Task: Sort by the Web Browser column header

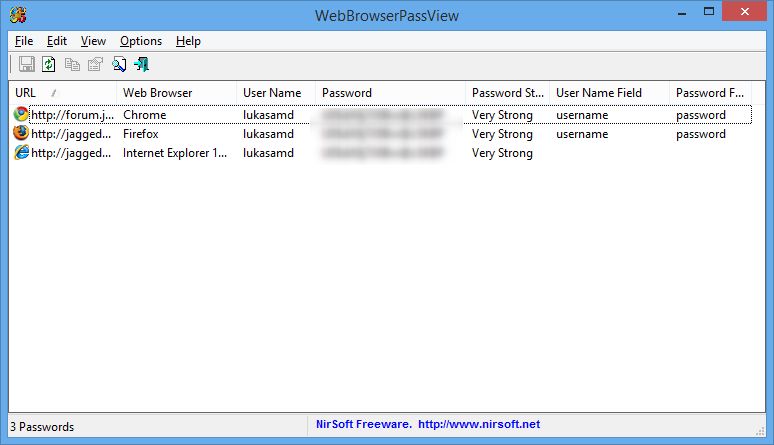Action: coord(176,93)
